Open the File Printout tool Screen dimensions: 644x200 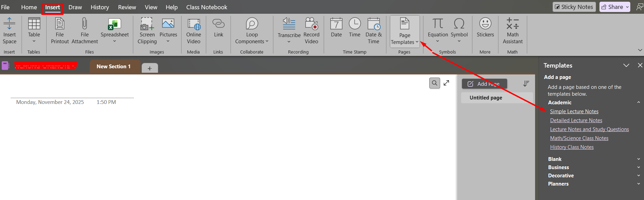point(60,24)
